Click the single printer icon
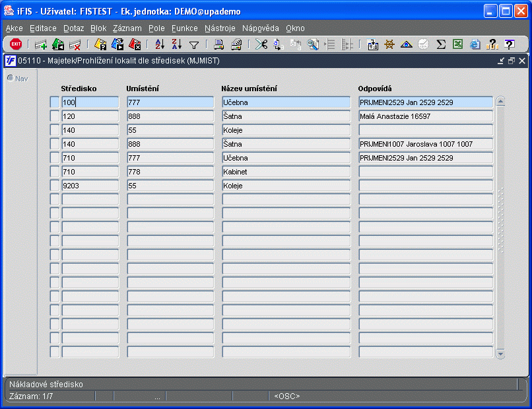532x409 pixels. pyautogui.click(x=219, y=44)
